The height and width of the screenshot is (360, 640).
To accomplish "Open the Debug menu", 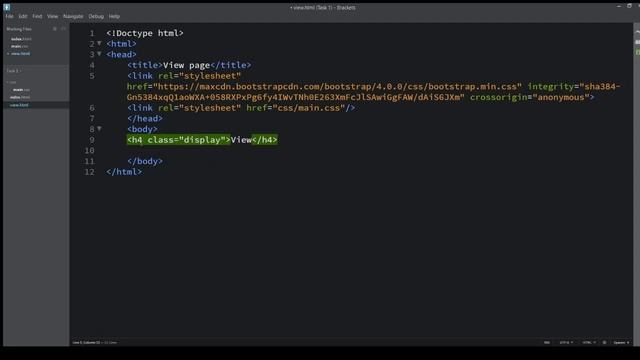I will (96, 16).
